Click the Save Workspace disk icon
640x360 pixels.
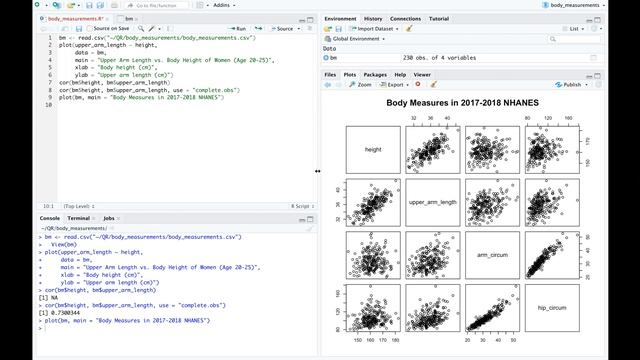[x=338, y=29]
